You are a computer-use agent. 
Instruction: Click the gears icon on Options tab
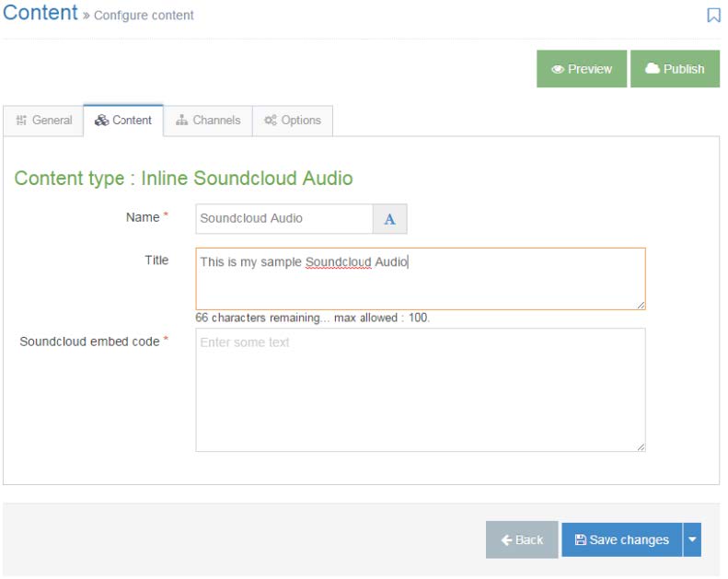coord(272,122)
